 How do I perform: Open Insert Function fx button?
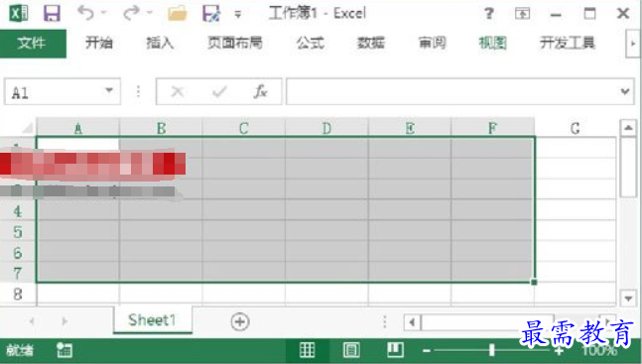(260, 91)
